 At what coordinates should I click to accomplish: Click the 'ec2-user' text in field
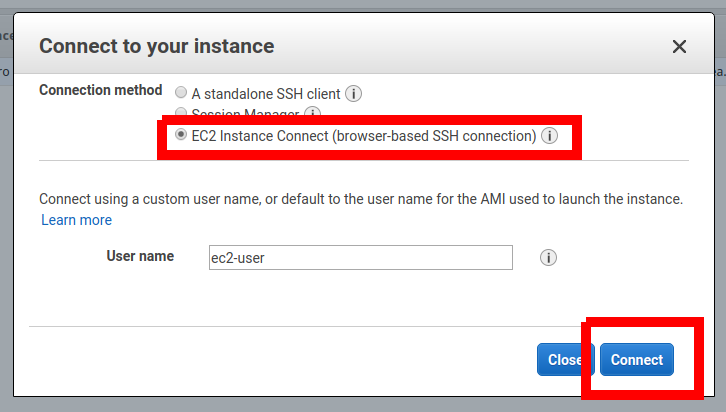click(238, 257)
